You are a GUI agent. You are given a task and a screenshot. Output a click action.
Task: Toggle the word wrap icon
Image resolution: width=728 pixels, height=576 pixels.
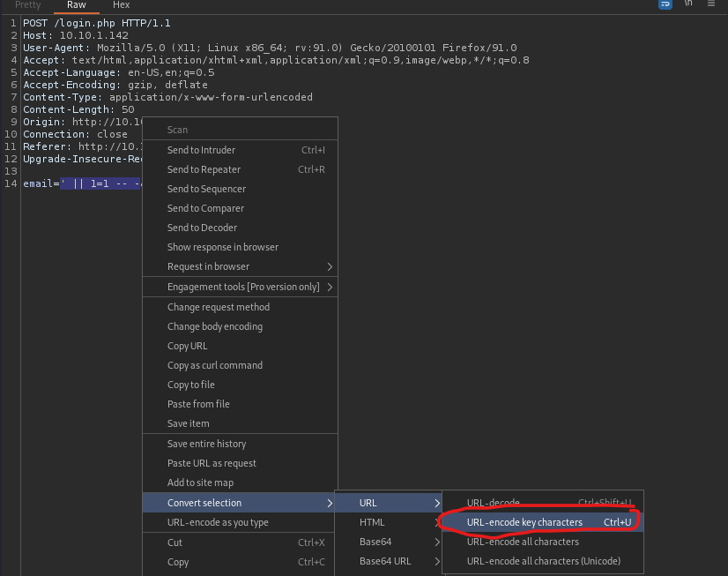[x=666, y=4]
